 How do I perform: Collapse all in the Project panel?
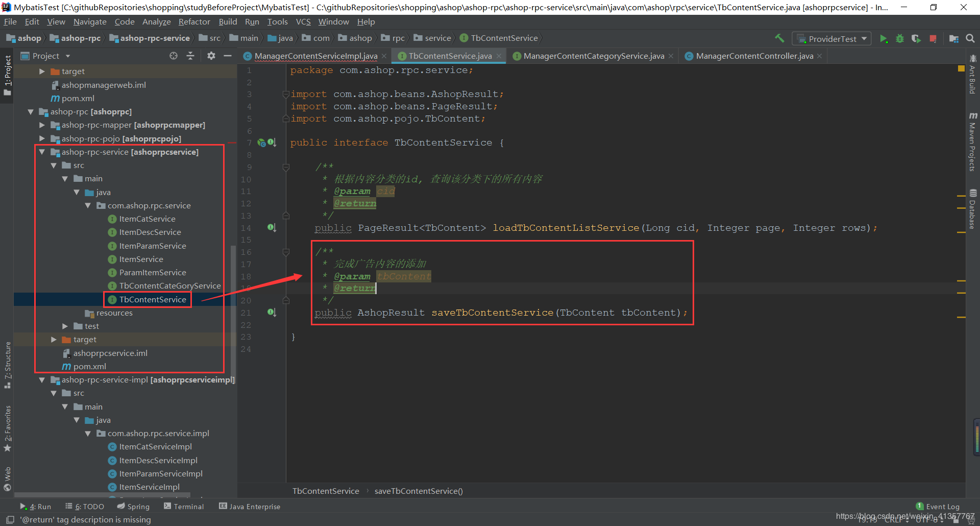click(190, 56)
